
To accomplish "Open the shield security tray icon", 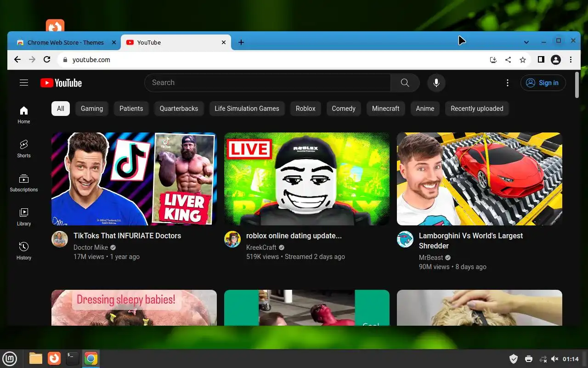I will point(514,359).
